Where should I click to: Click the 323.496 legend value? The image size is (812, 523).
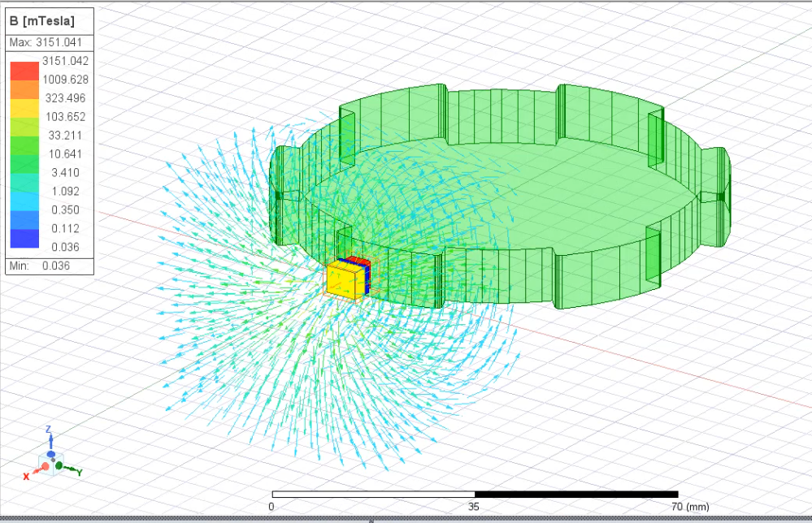(x=65, y=98)
